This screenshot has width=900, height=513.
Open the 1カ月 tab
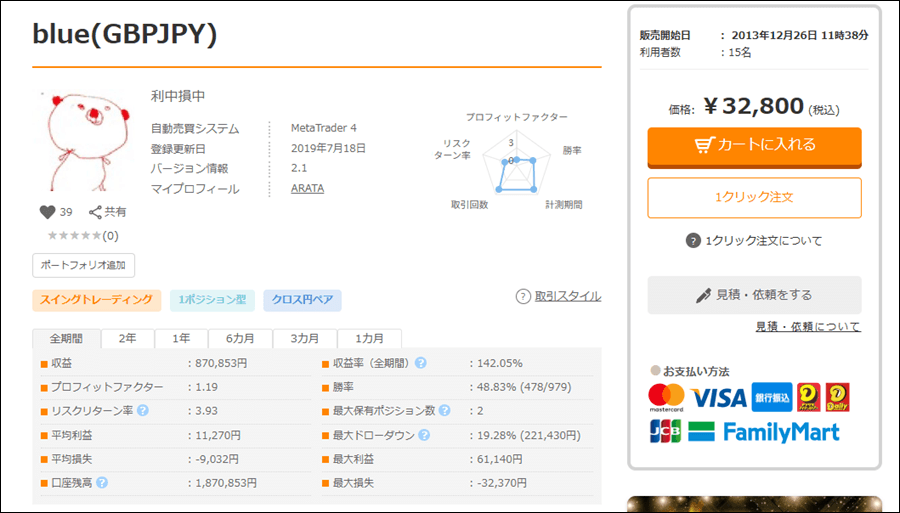click(x=369, y=338)
